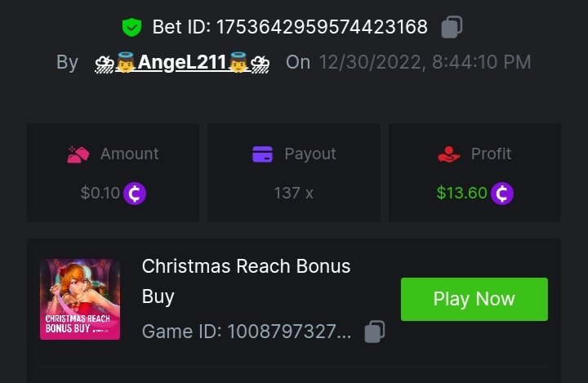
Task: Open the Christmas Reach Bonus Buy thumbnail
Action: pos(80,299)
